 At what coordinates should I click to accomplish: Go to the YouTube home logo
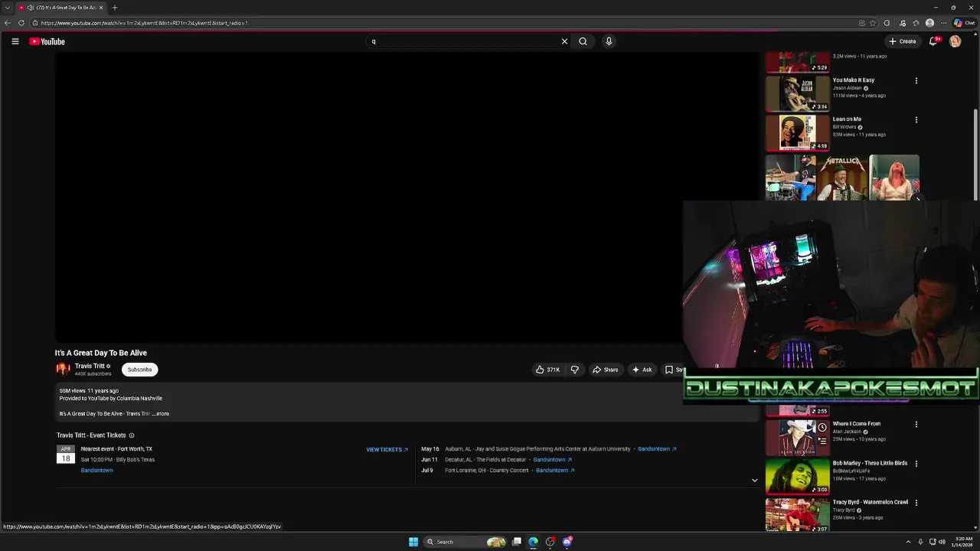click(47, 41)
